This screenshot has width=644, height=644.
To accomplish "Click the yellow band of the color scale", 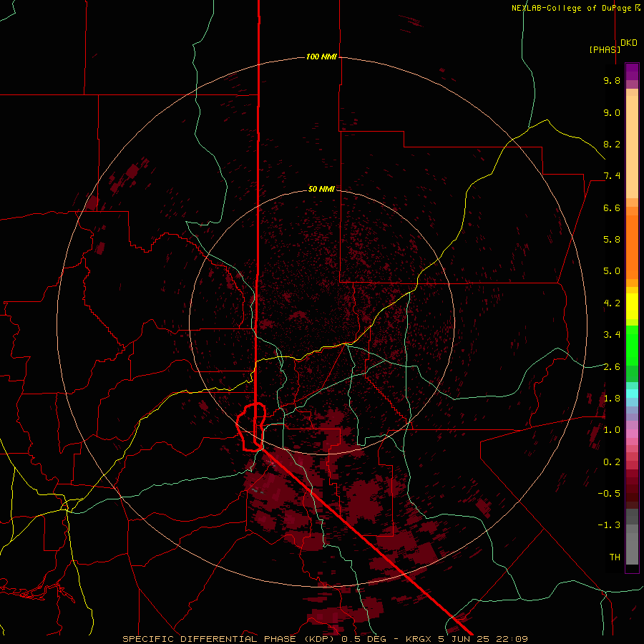I will tap(632, 306).
